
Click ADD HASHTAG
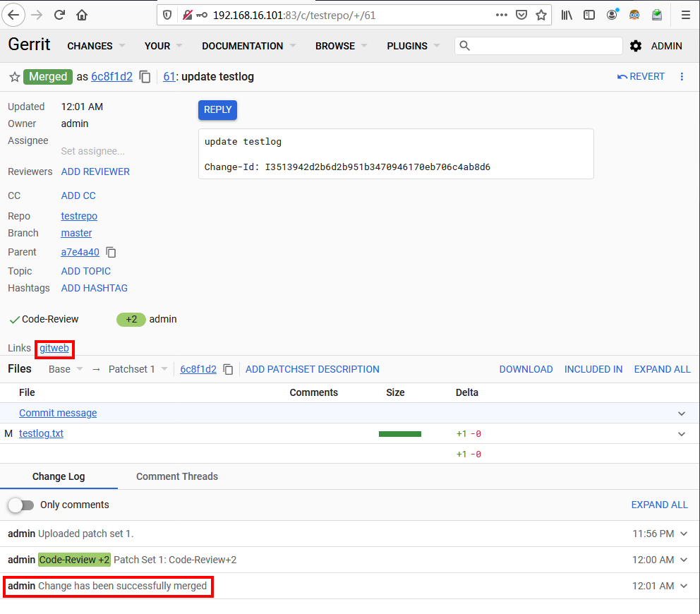tap(94, 289)
